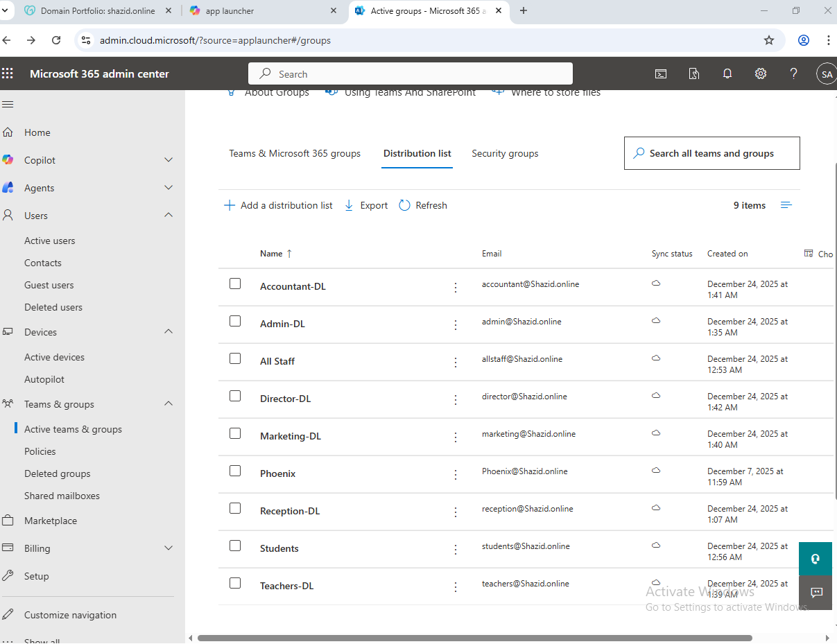Open more actions for Admin-DL
Viewport: 837px width, 644px height.
click(456, 324)
